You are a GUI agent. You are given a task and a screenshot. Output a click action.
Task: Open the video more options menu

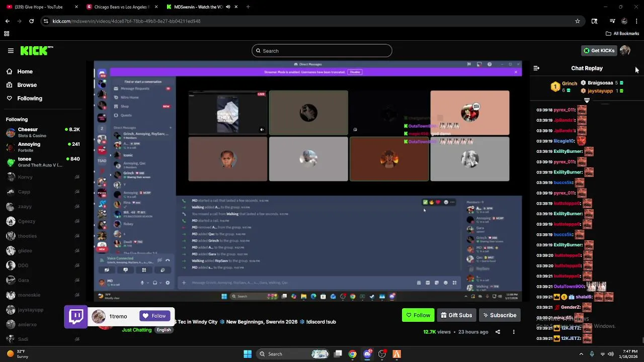(514, 332)
